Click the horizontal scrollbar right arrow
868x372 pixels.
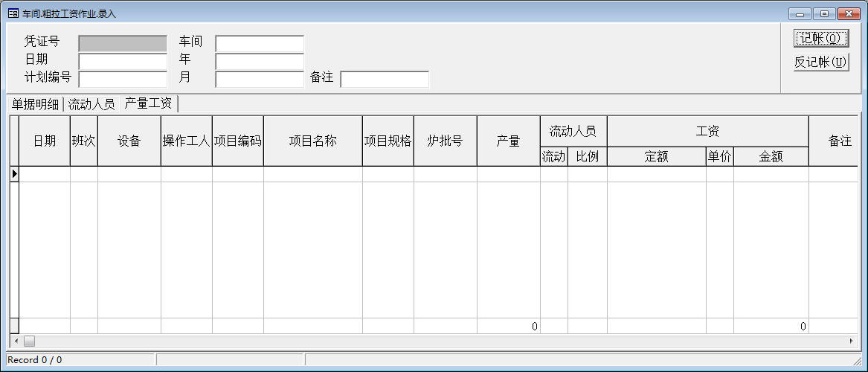[852, 341]
